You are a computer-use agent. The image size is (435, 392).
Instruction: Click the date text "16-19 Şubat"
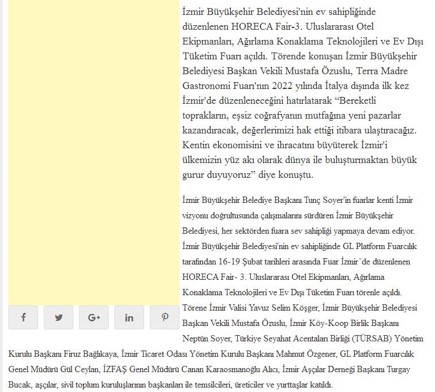(x=236, y=262)
